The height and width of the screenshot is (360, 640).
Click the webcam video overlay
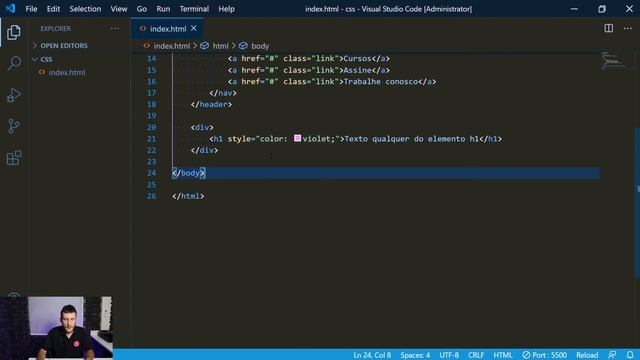coord(56,328)
